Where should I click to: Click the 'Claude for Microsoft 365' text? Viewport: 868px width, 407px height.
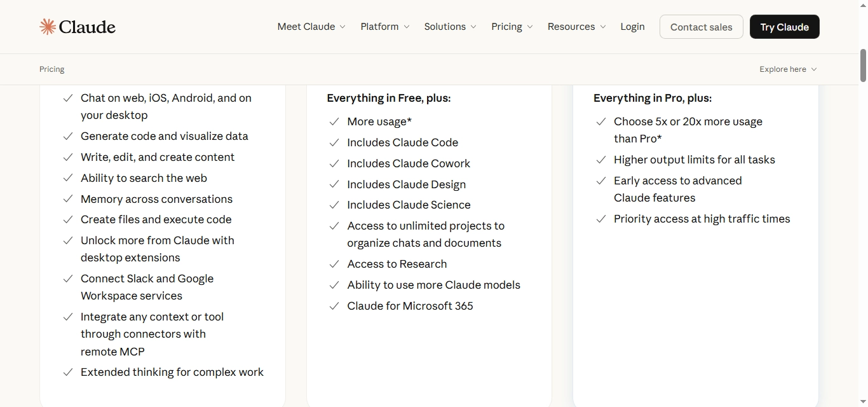coord(410,306)
